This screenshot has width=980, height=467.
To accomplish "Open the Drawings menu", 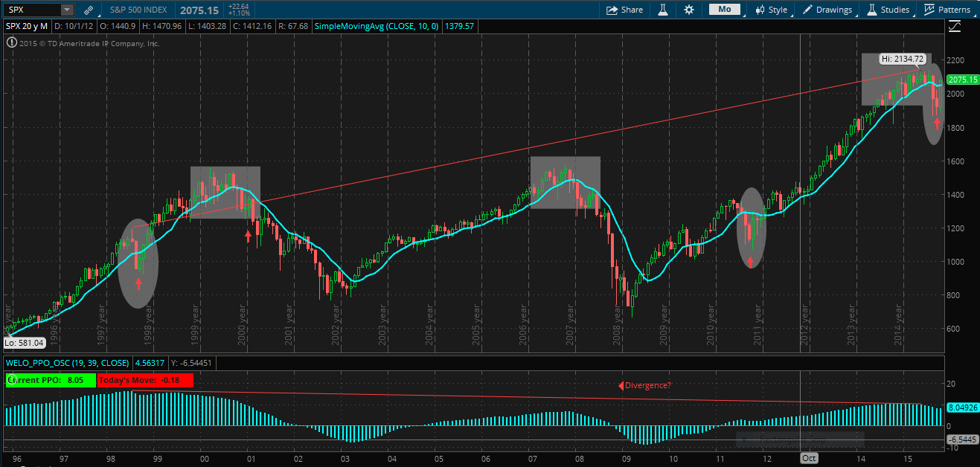I will coord(827,10).
